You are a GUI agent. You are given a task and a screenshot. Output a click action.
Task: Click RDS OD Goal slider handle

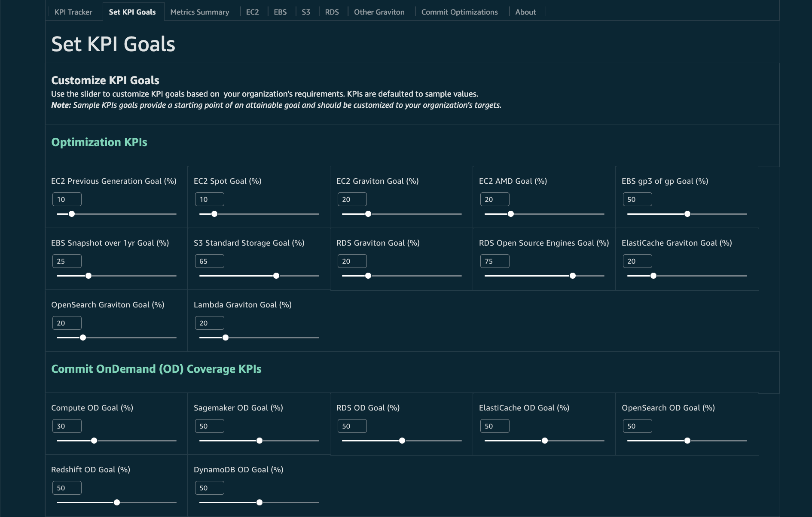tap(402, 441)
